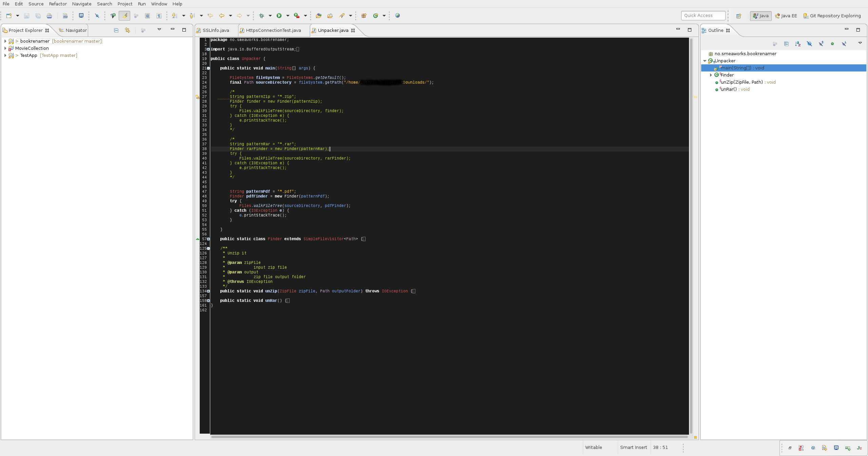The width and height of the screenshot is (868, 456).
Task: Open the JUnit view status icon
Action: (859, 448)
